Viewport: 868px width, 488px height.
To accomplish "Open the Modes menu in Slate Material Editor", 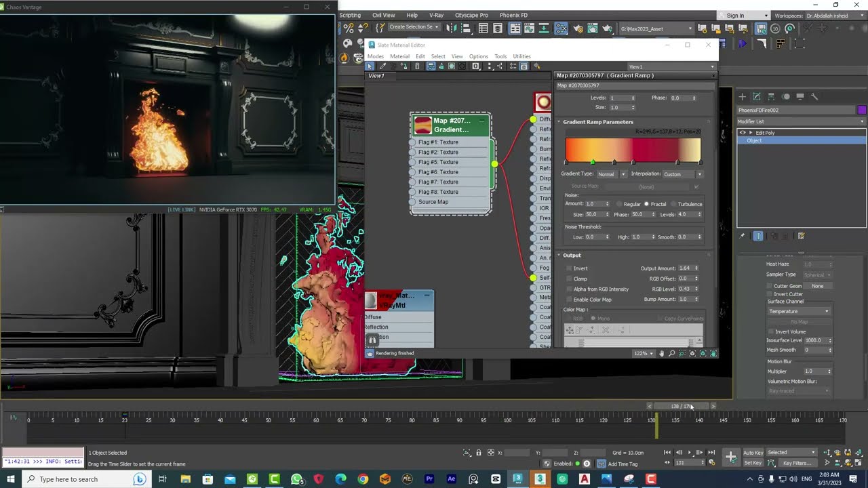I will 376,56.
